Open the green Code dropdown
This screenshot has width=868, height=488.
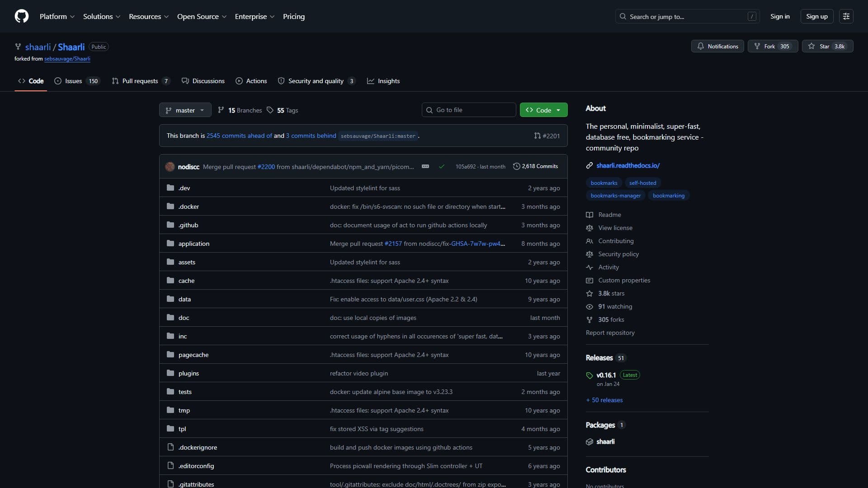pyautogui.click(x=543, y=110)
